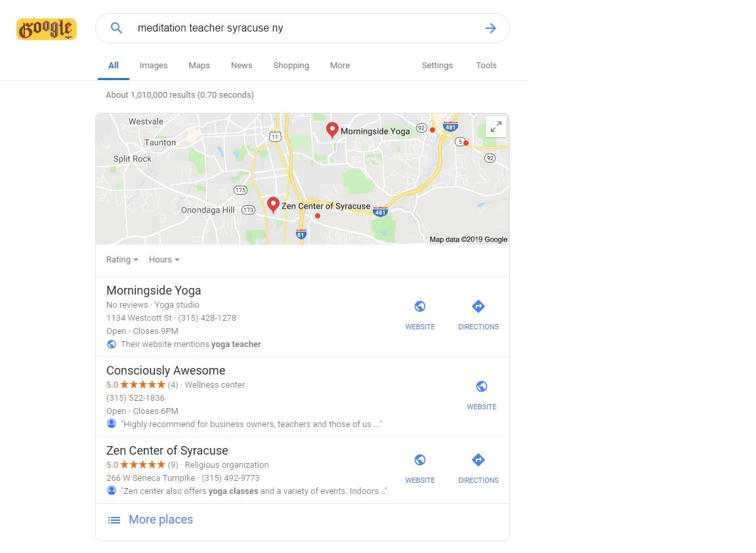This screenshot has width=756, height=553.
Task: Open the More places link
Action: click(161, 520)
